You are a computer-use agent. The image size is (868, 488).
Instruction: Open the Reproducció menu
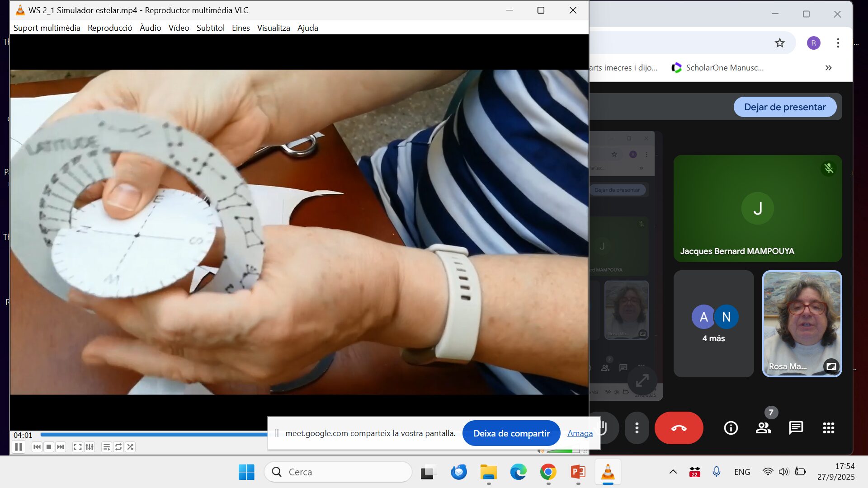(110, 28)
